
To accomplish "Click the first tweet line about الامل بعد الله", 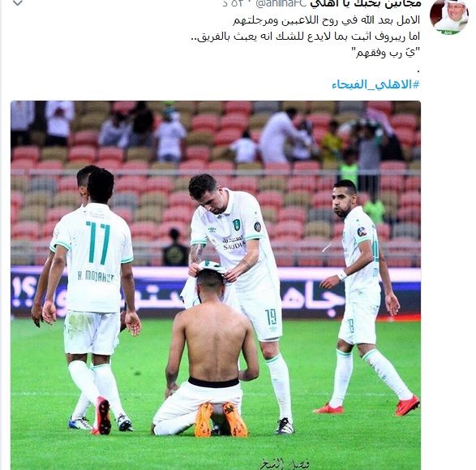I will tap(326, 20).
